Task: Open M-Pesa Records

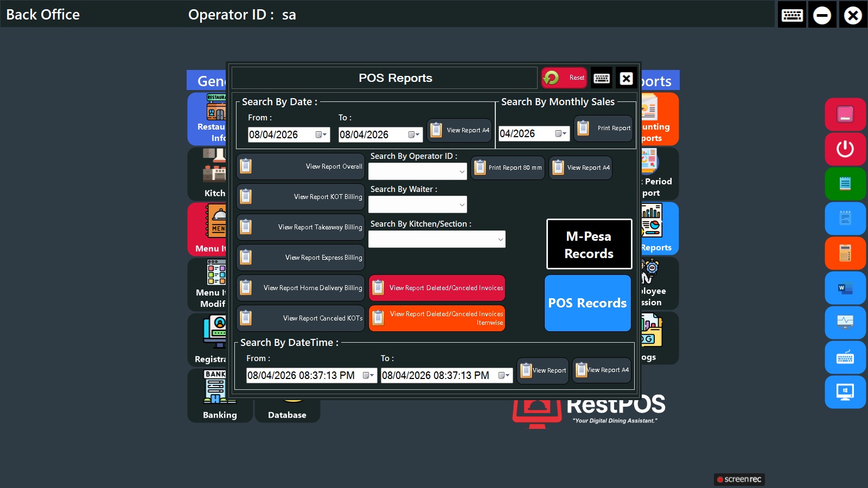Action: pyautogui.click(x=589, y=244)
